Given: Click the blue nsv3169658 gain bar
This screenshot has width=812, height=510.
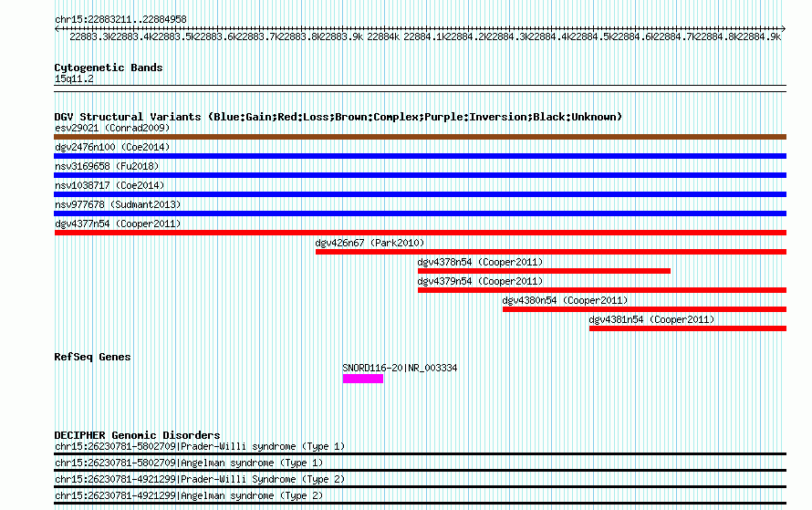Looking at the screenshot, I should 420,175.
